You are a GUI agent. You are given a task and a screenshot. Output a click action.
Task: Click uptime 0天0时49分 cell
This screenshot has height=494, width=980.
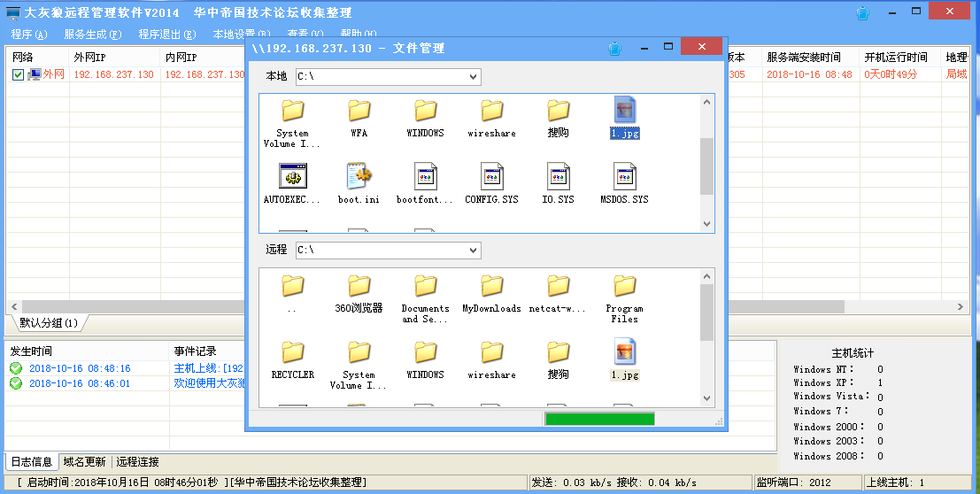tap(891, 74)
